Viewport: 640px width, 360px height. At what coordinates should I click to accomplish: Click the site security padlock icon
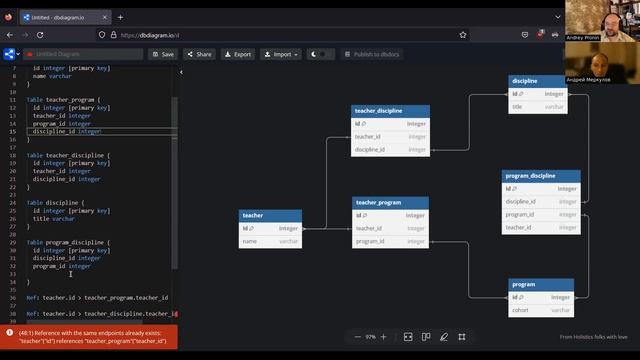coord(113,35)
